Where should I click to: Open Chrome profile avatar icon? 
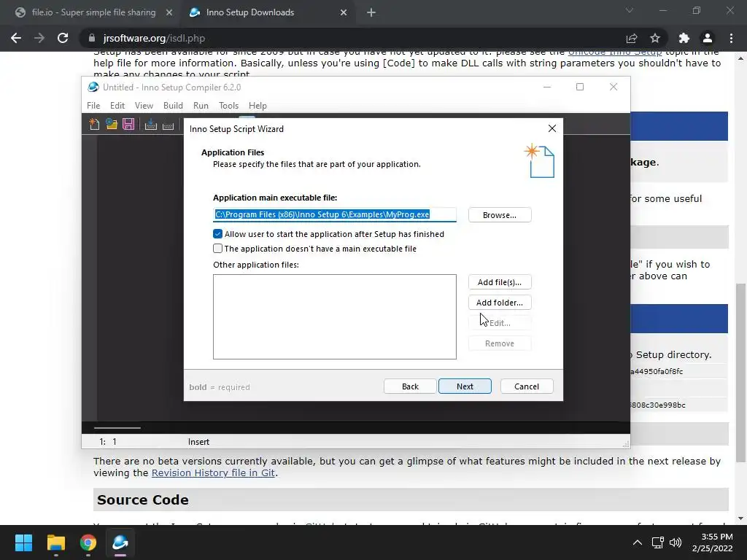(708, 38)
